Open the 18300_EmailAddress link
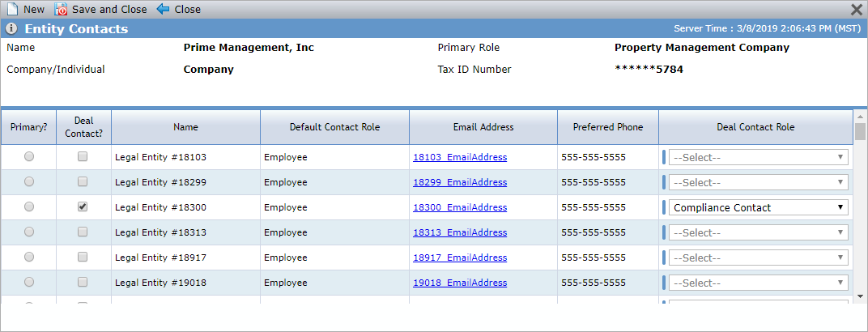The width and height of the screenshot is (868, 332). (x=459, y=207)
